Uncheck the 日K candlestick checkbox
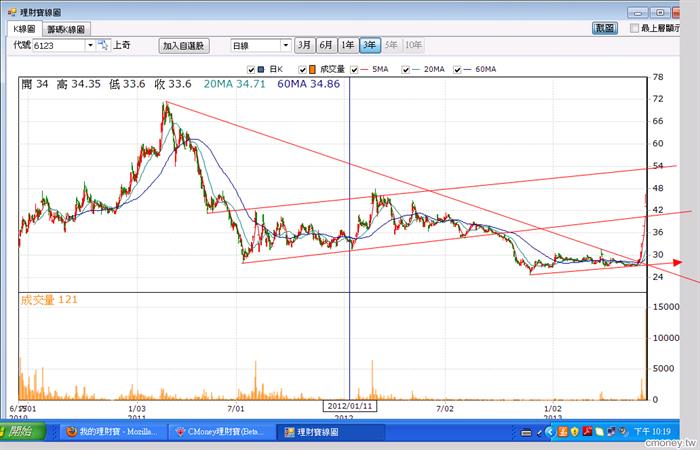Viewport: 700px width, 450px height. pyautogui.click(x=251, y=70)
